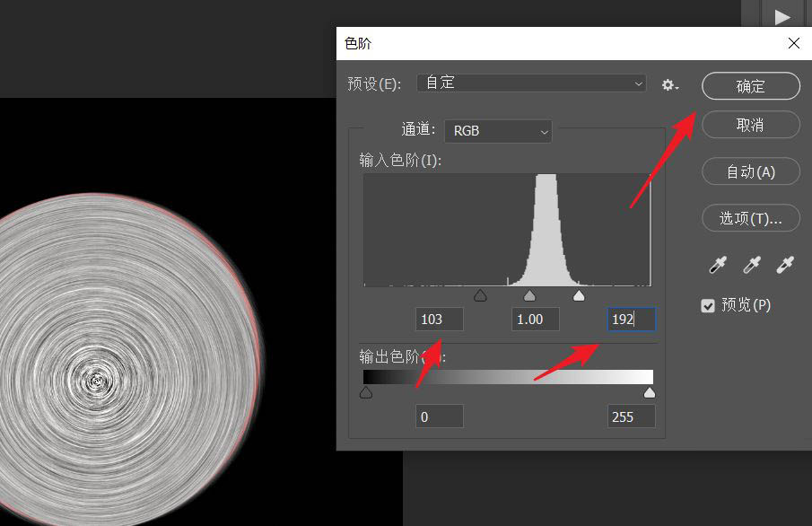Click the play button in the top panel

(x=782, y=16)
